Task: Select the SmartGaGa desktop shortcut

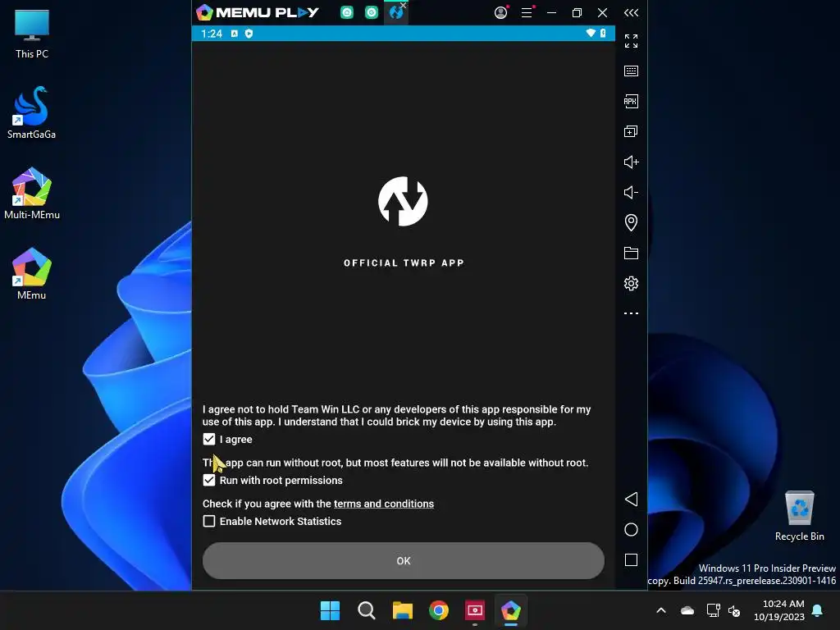Action: tap(32, 113)
